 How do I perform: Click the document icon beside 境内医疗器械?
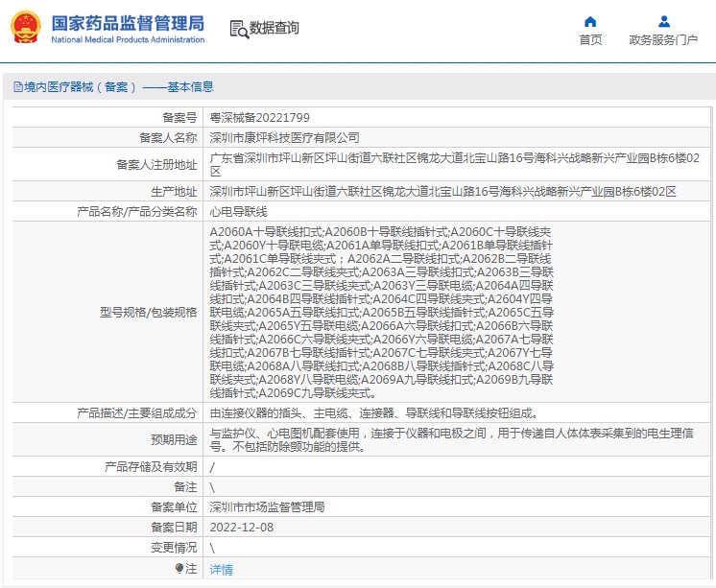click(18, 86)
